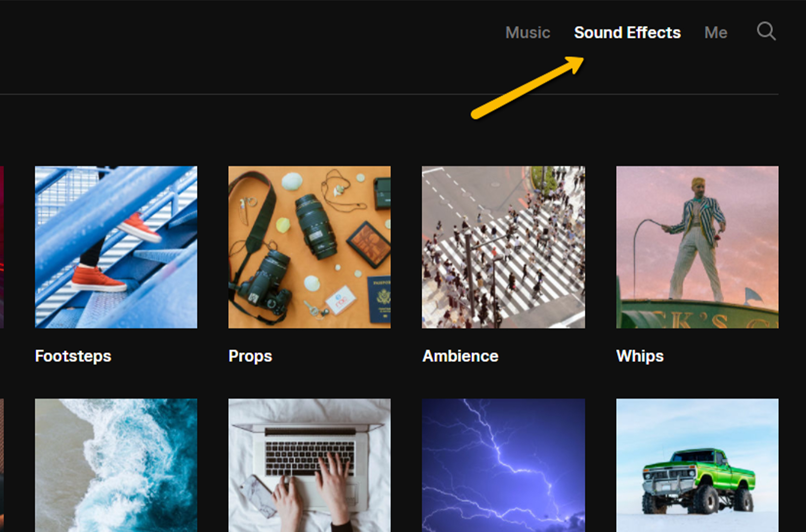806x532 pixels.
Task: Click the Footsteps category label
Action: pyautogui.click(x=73, y=356)
